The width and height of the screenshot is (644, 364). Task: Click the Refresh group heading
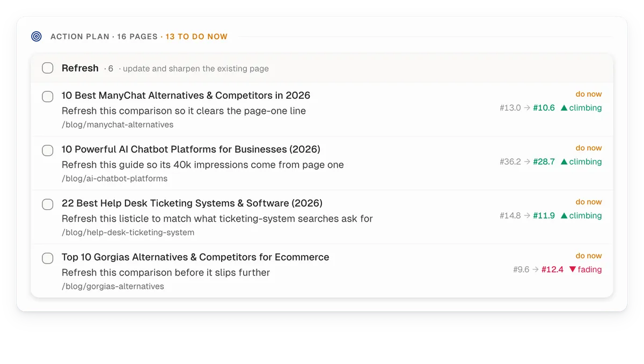pos(80,68)
